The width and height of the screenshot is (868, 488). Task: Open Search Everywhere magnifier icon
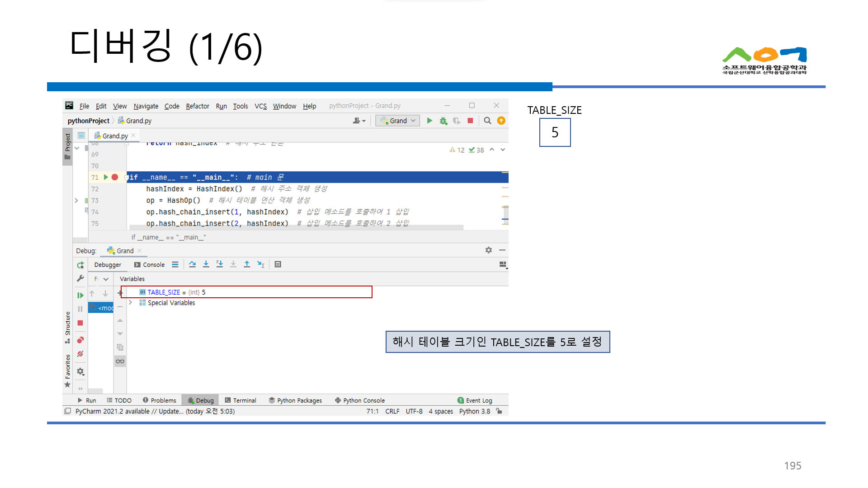(x=487, y=121)
